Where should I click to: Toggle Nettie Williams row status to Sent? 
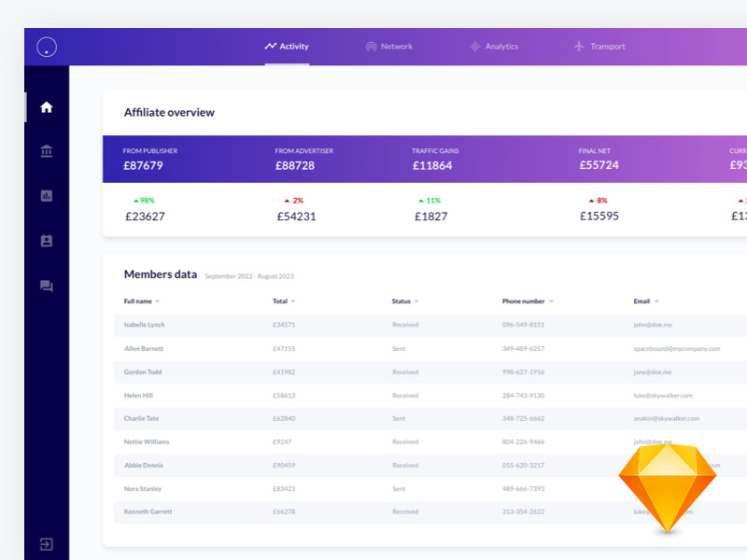404,441
